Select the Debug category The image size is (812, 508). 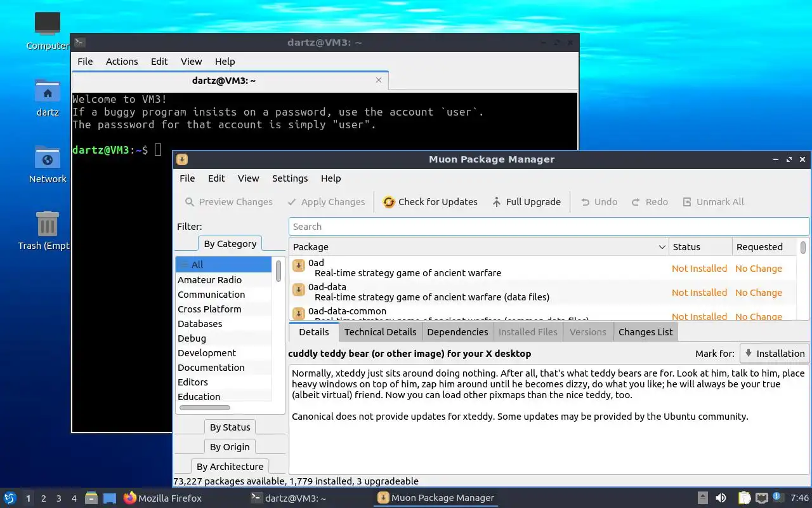point(223,338)
